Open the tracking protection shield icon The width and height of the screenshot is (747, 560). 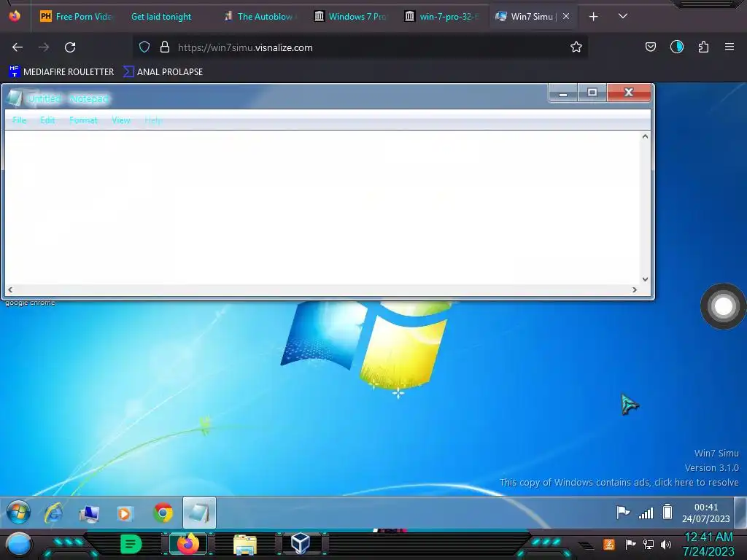point(144,47)
